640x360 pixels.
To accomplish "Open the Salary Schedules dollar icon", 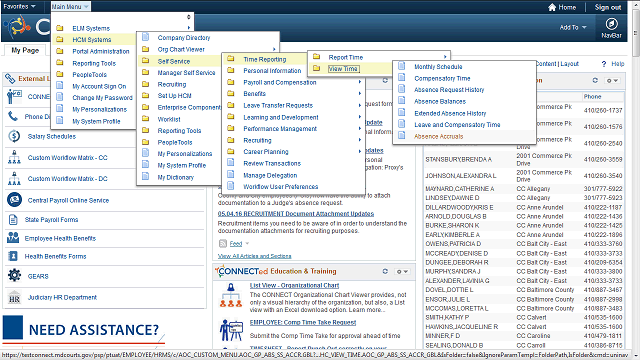I will pos(14,136).
